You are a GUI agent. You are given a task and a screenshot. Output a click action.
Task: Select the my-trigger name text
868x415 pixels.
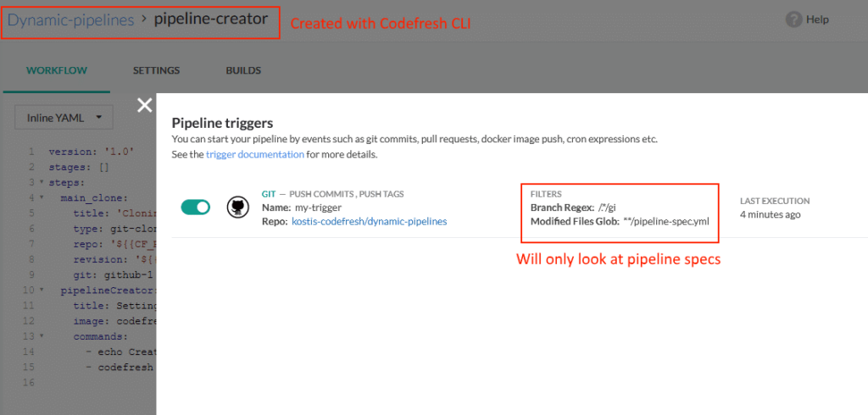(x=318, y=207)
